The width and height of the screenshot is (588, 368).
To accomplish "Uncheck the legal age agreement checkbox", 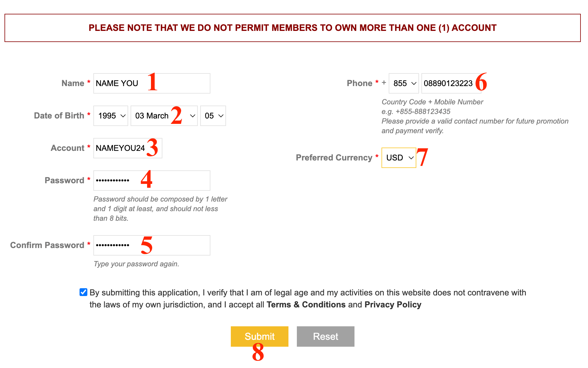I will (83, 292).
